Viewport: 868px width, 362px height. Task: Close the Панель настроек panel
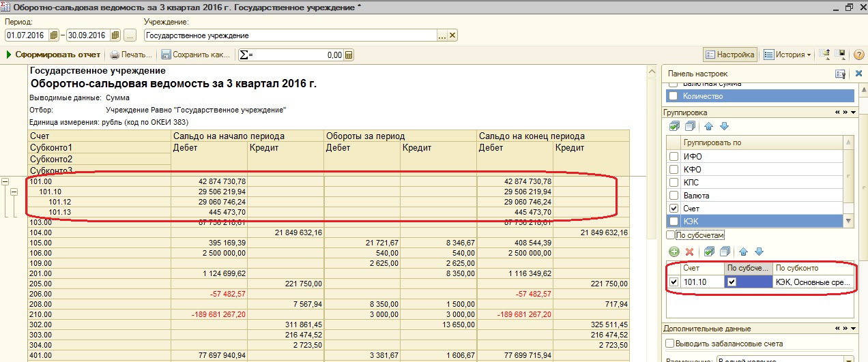click(858, 74)
